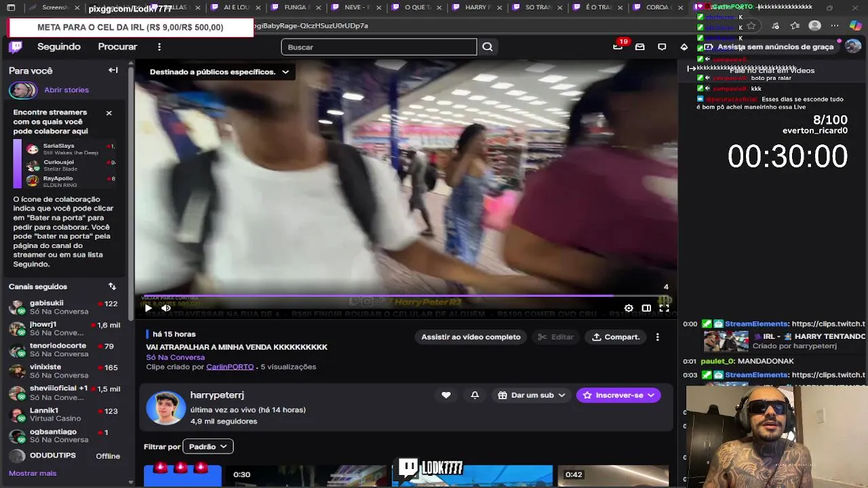Switch to the COROA browser tab
Image resolution: width=868 pixels, height=488 pixels.
[658, 7]
